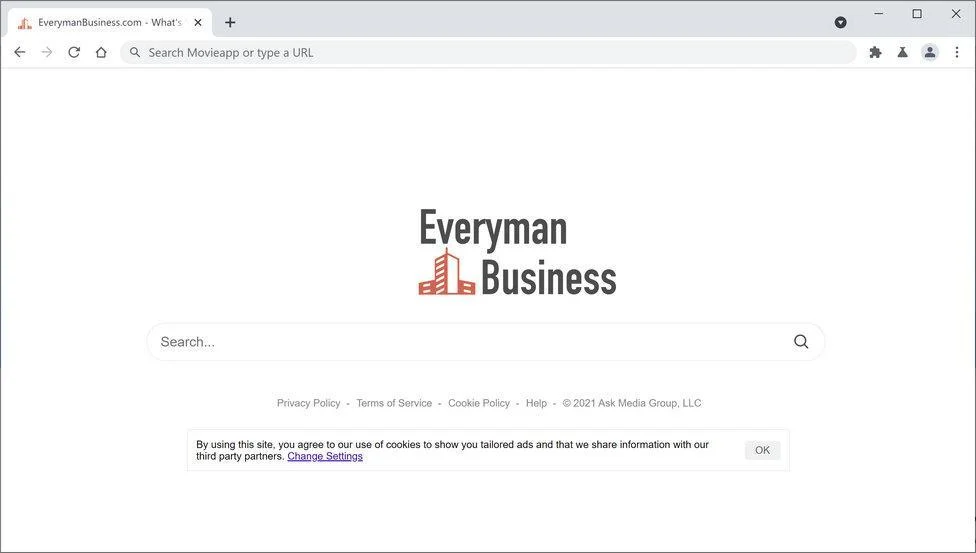This screenshot has height=553, width=976.
Task: Open the user profile avatar
Action: [930, 52]
